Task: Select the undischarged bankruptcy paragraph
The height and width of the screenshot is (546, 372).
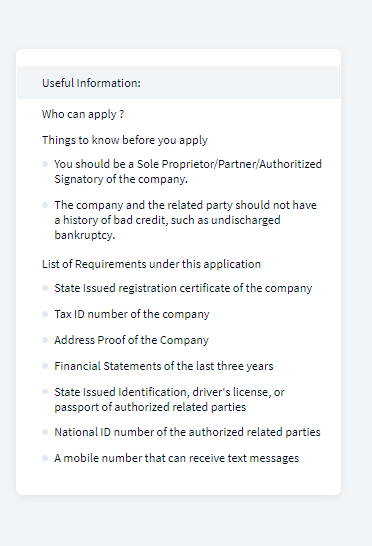Action: (x=185, y=220)
